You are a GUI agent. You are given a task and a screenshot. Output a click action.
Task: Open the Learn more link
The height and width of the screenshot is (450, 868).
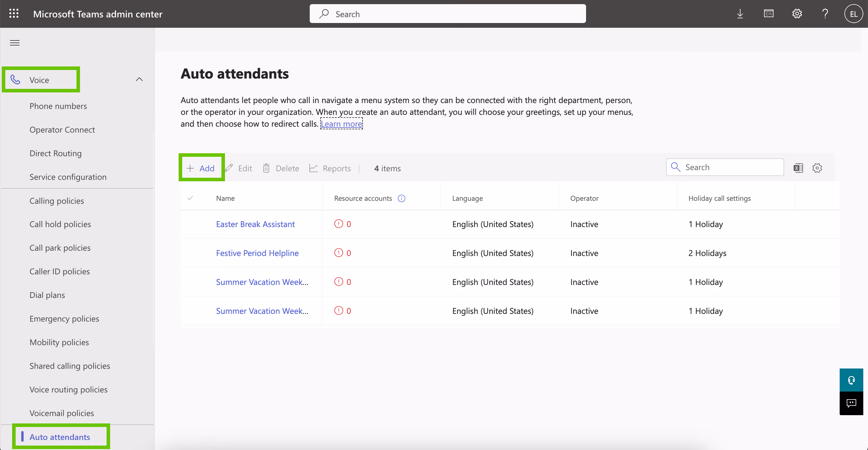point(341,124)
